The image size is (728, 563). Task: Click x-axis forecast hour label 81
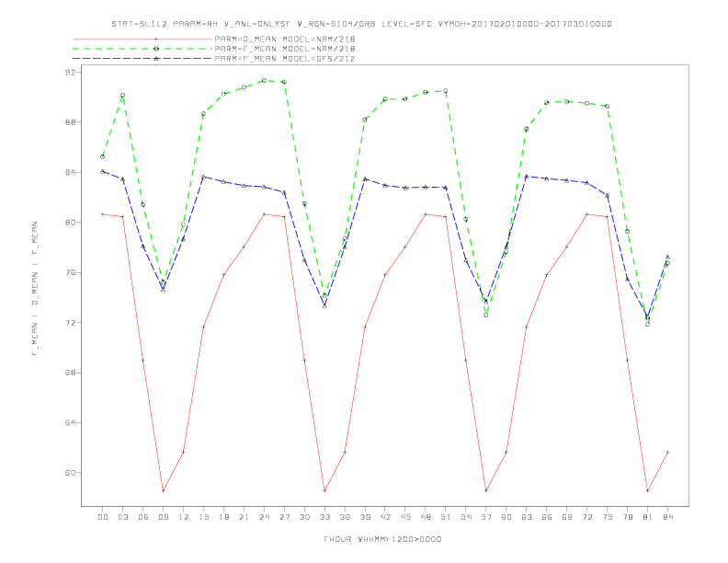pyautogui.click(x=648, y=517)
